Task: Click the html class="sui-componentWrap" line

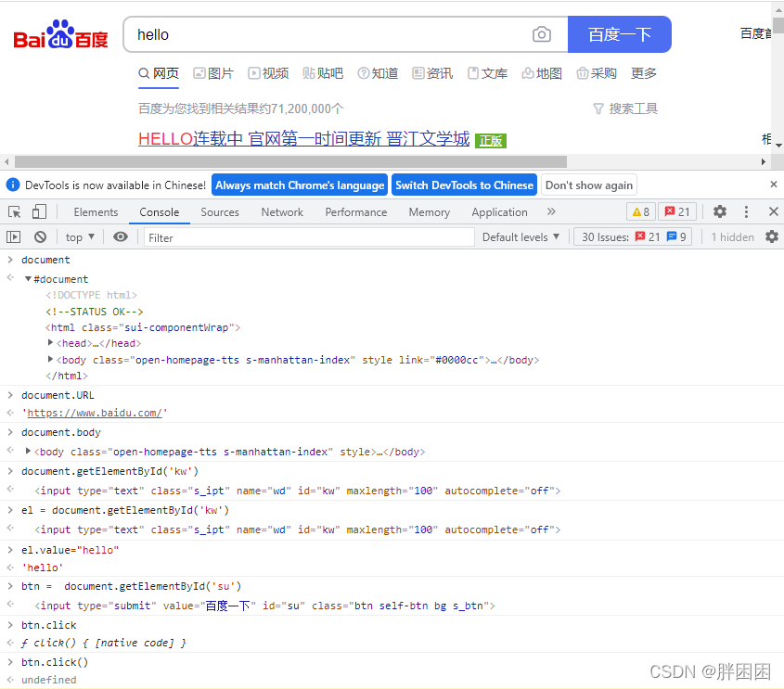Action: 143,327
